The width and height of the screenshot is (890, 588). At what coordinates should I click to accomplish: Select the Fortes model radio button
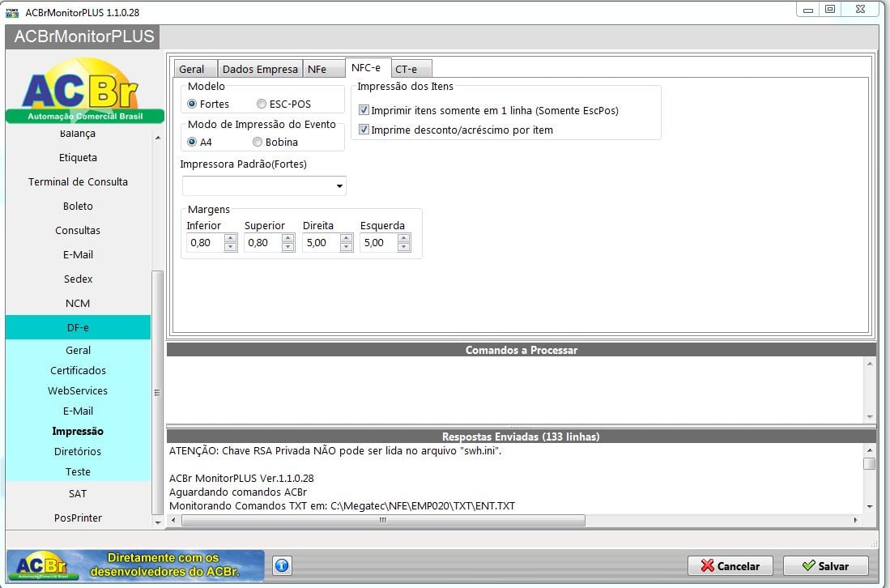point(192,104)
